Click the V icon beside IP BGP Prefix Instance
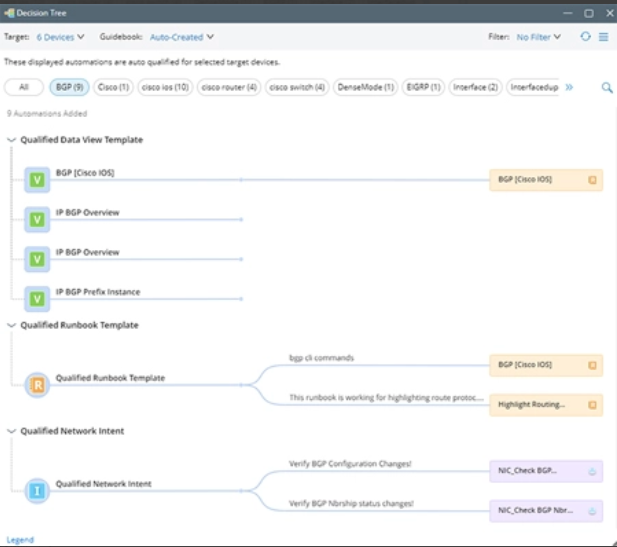 pos(37,298)
